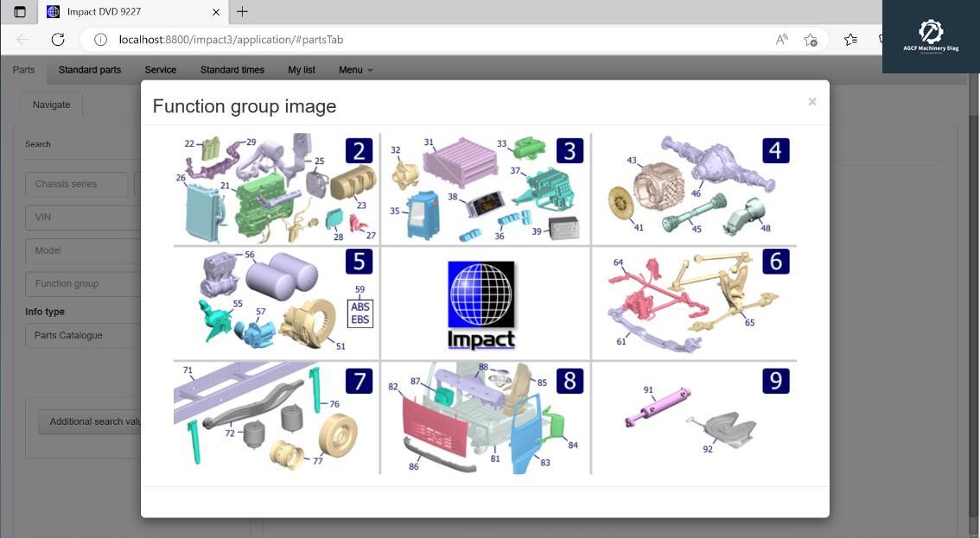Open function group 7 frame and wheels
The width and height of the screenshot is (980, 538).
(x=277, y=417)
